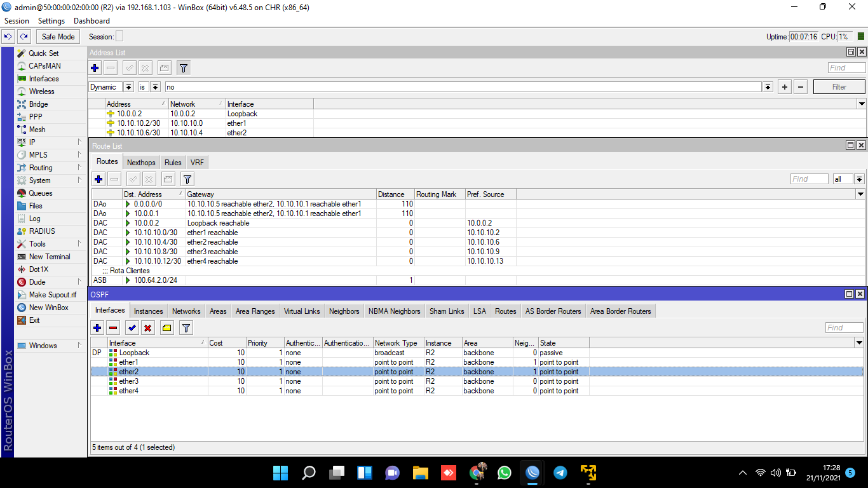
Task: Click red X disable button in OSPF
Action: point(148,328)
